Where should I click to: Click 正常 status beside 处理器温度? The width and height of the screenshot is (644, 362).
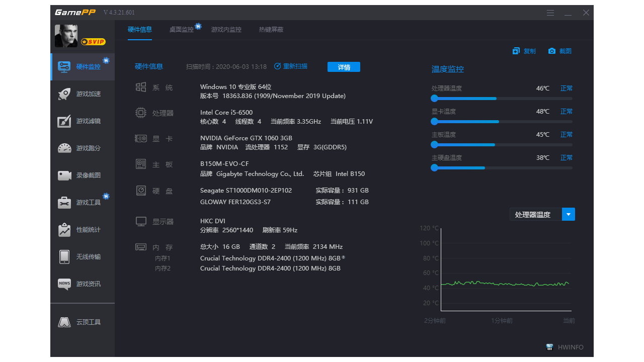[567, 88]
